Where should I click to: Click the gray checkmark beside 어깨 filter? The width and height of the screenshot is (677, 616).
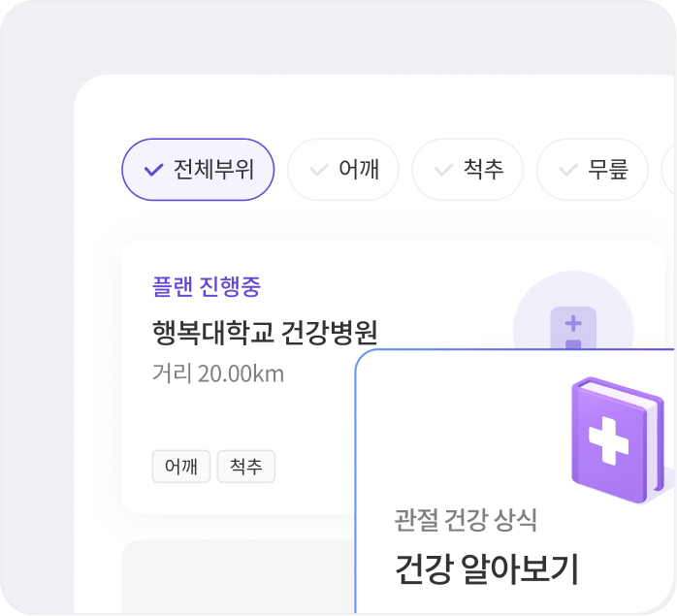tap(319, 170)
